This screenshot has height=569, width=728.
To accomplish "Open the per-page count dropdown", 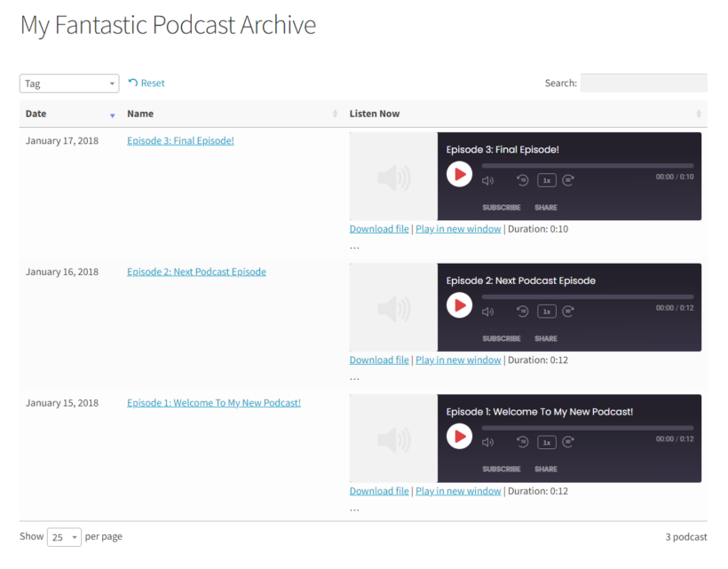I will pos(63,536).
